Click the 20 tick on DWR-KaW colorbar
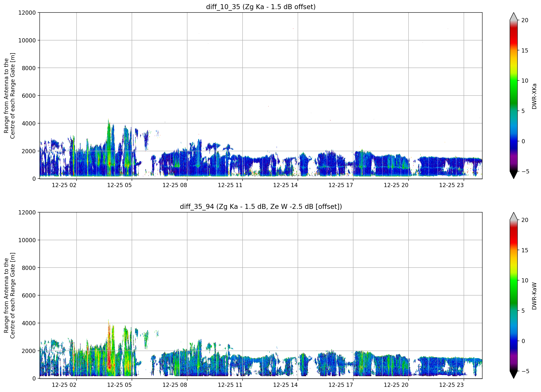 [525, 220]
